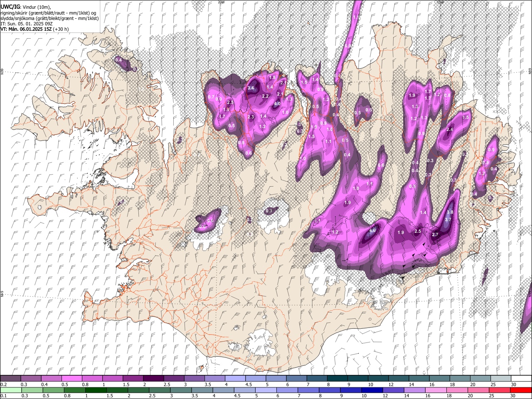Click the '30' label in the lower legend

[x=513, y=396]
